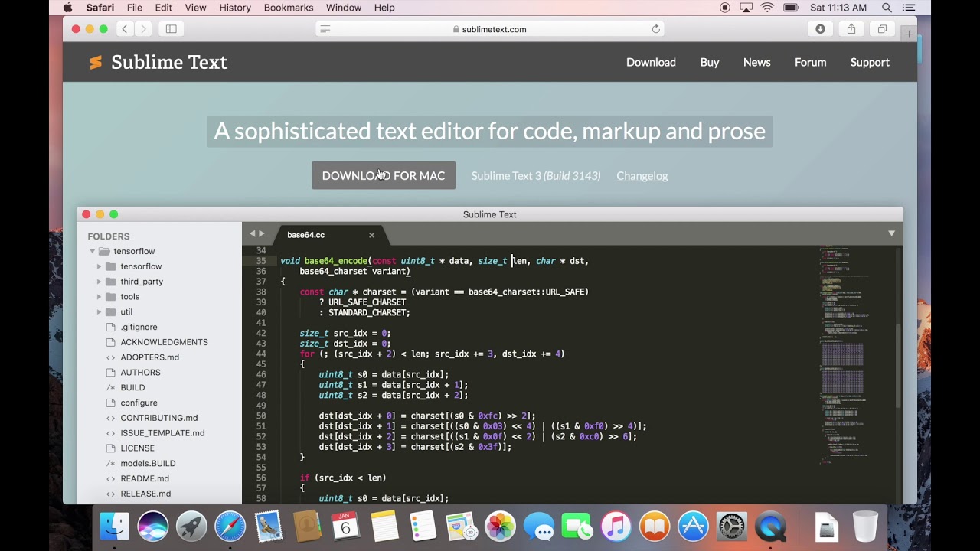Show Safari downloads list
Viewport: 980px width, 551px height.
click(x=821, y=29)
